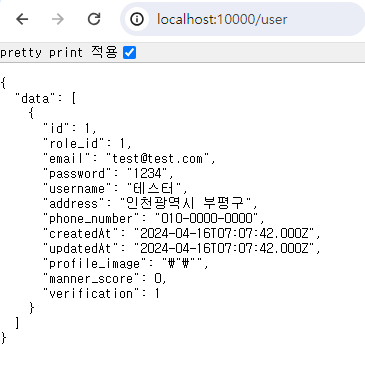
Task: Click the updatedAt timestamp value
Action: [x=224, y=248]
